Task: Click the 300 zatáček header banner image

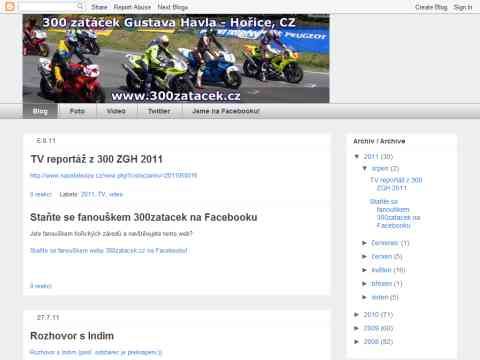Action: pyautogui.click(x=176, y=58)
